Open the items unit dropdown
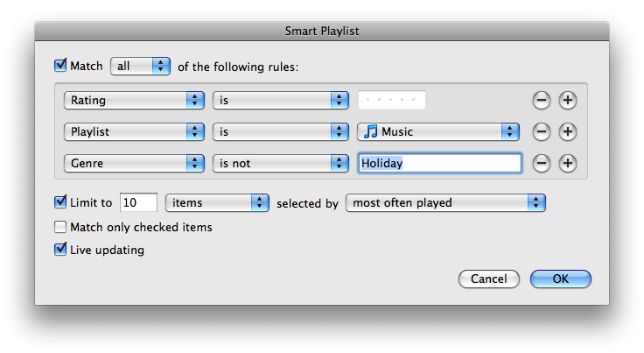 217,203
